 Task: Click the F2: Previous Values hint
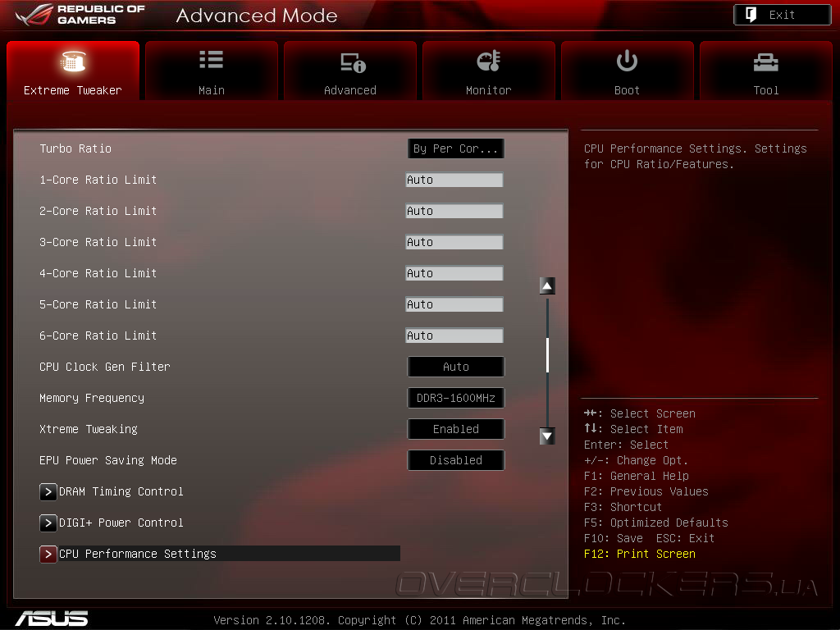[x=646, y=492]
